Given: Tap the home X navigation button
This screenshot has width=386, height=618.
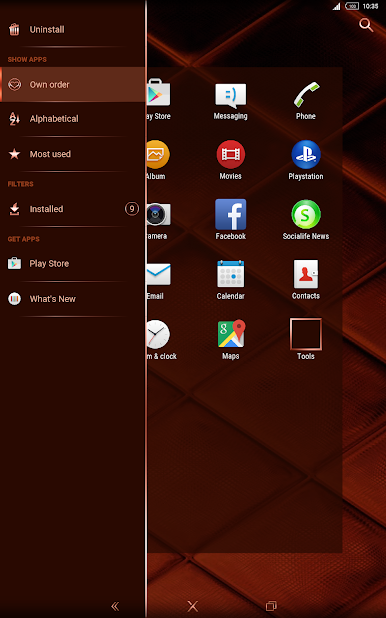Looking at the screenshot, I should [x=193, y=606].
